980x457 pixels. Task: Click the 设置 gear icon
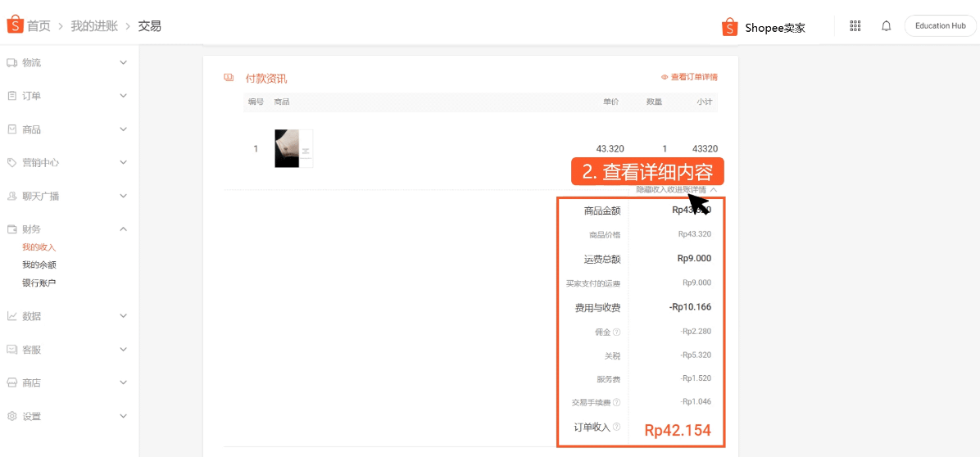coord(11,416)
